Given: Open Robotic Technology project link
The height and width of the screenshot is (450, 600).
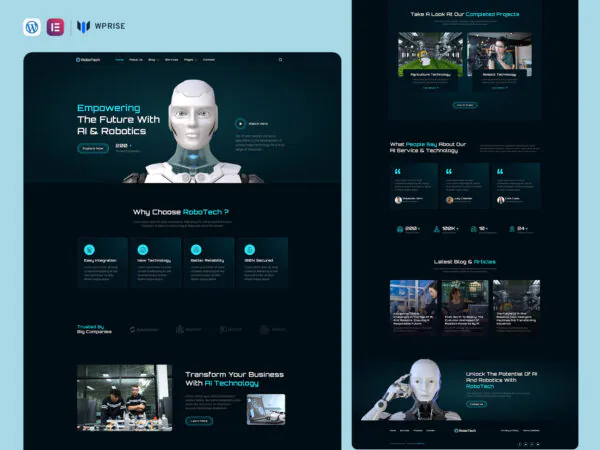Looking at the screenshot, I should pyautogui.click(x=499, y=88).
